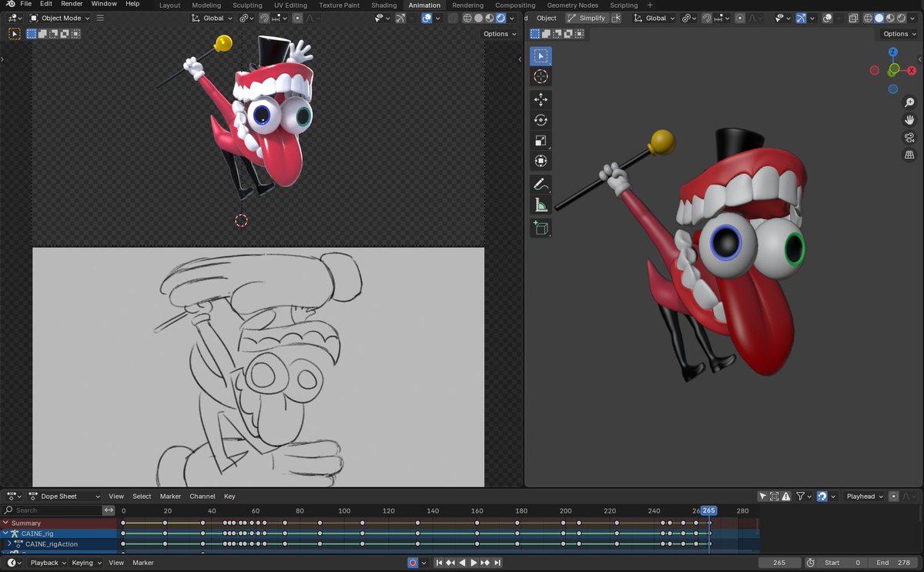Collapse the CAINE_rig channel
Image resolution: width=924 pixels, height=572 pixels.
tap(5, 534)
